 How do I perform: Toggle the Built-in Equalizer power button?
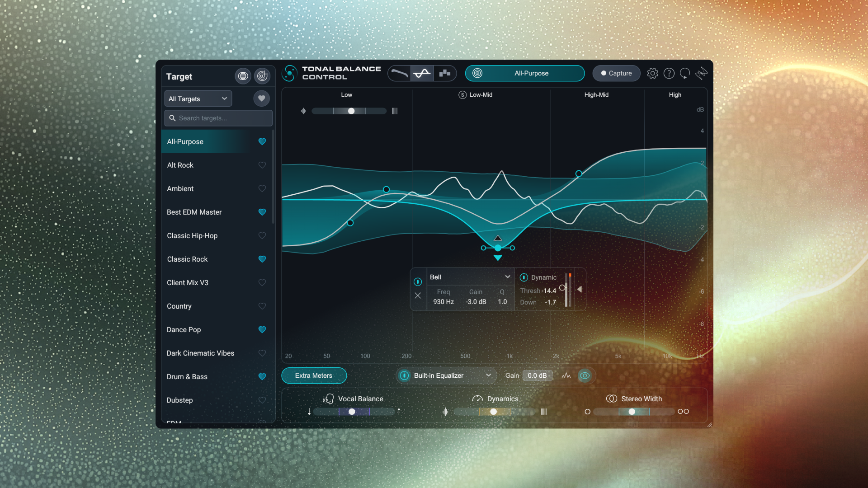(x=405, y=375)
